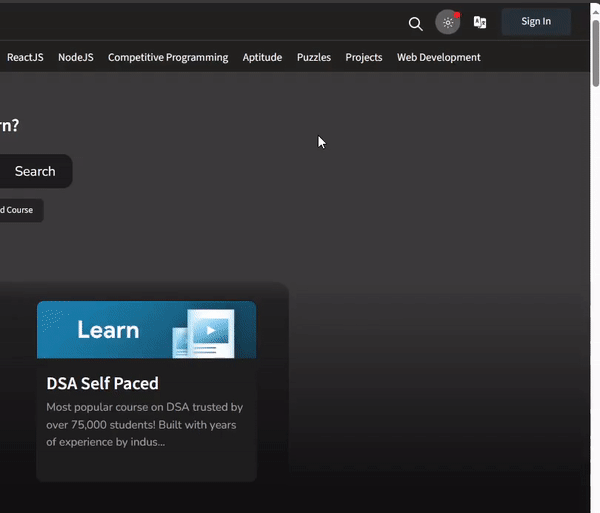600x513 pixels.
Task: Open the Puzzles nav link
Action: (314, 57)
